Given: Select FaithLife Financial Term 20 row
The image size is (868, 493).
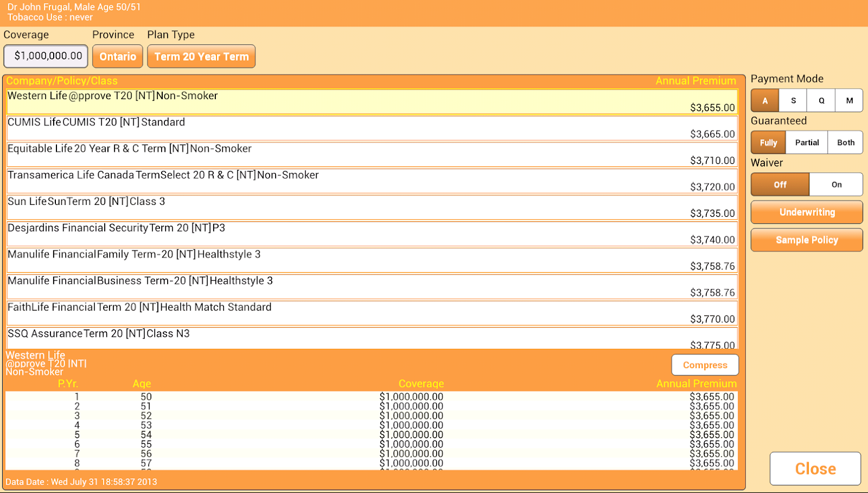Looking at the screenshot, I should coord(372,313).
